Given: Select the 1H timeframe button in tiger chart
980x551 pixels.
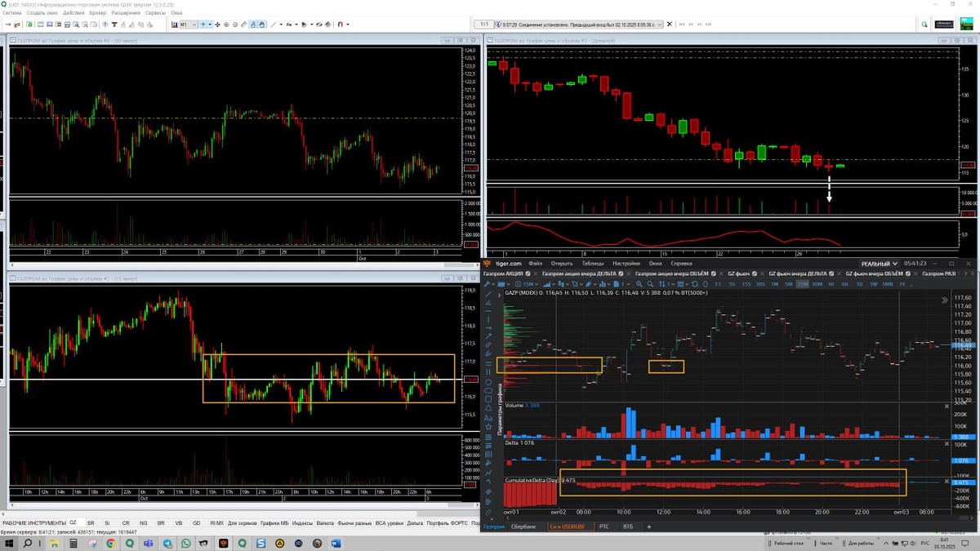Looking at the screenshot, I should 831,284.
